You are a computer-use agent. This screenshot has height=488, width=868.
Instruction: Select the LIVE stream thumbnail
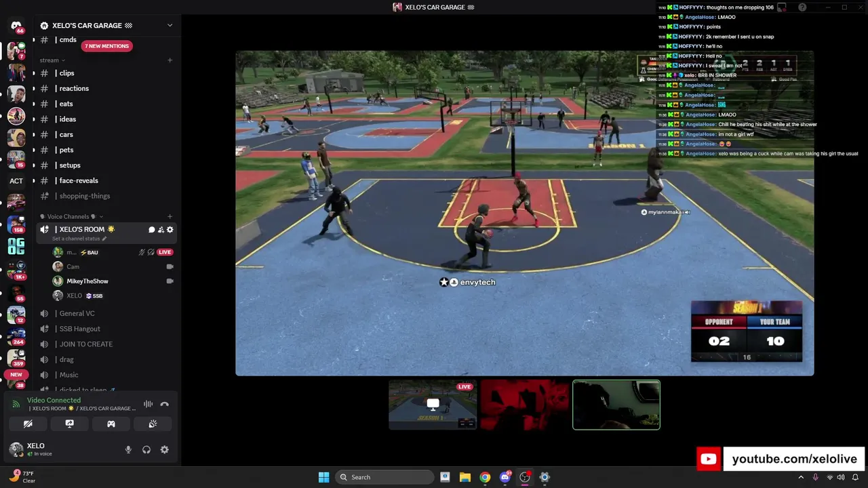pyautogui.click(x=433, y=405)
